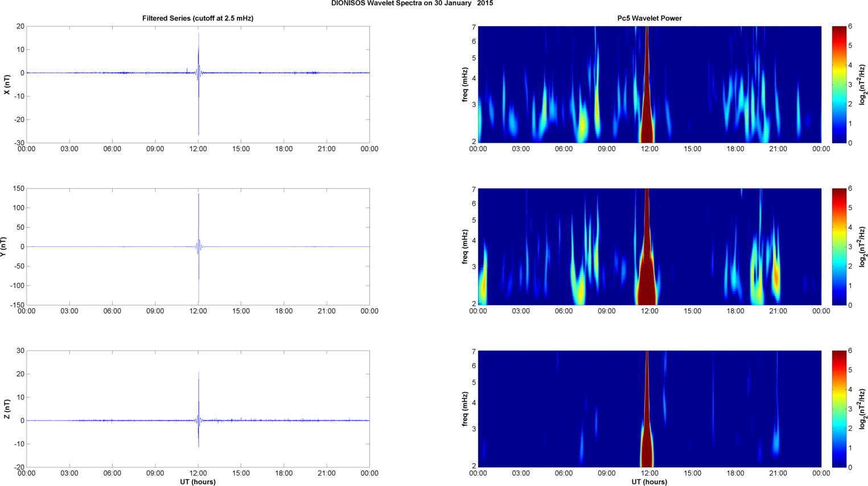Click "freq (mHz)" label of the bottom spectrogram
The height and width of the screenshot is (486, 868).
[465, 409]
